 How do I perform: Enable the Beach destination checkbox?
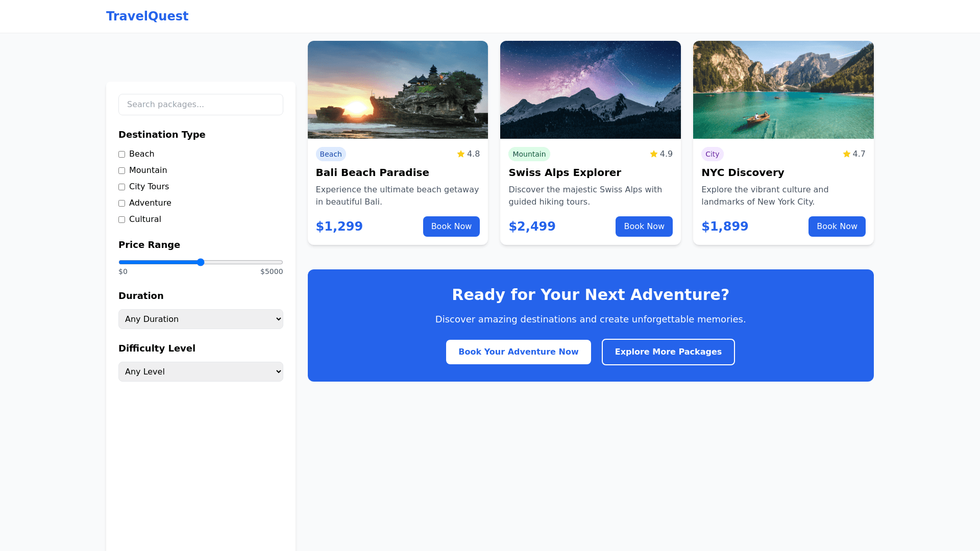[x=121, y=154]
